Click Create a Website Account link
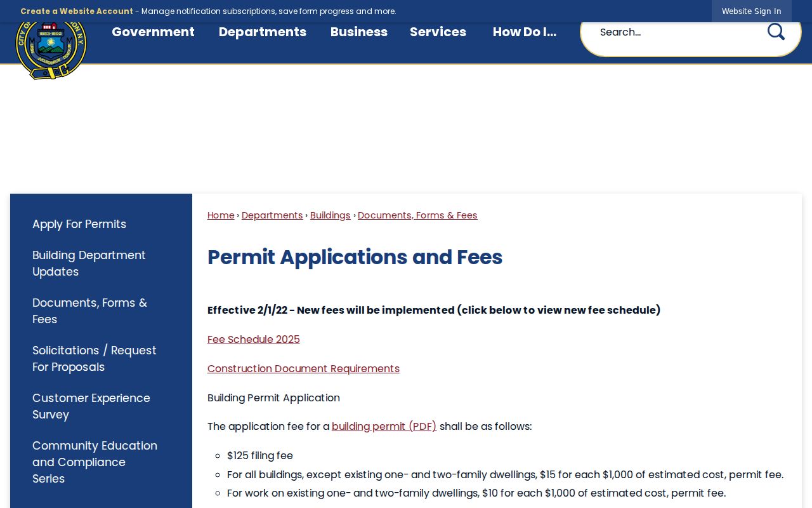This screenshot has width=812, height=508. pyautogui.click(x=77, y=11)
